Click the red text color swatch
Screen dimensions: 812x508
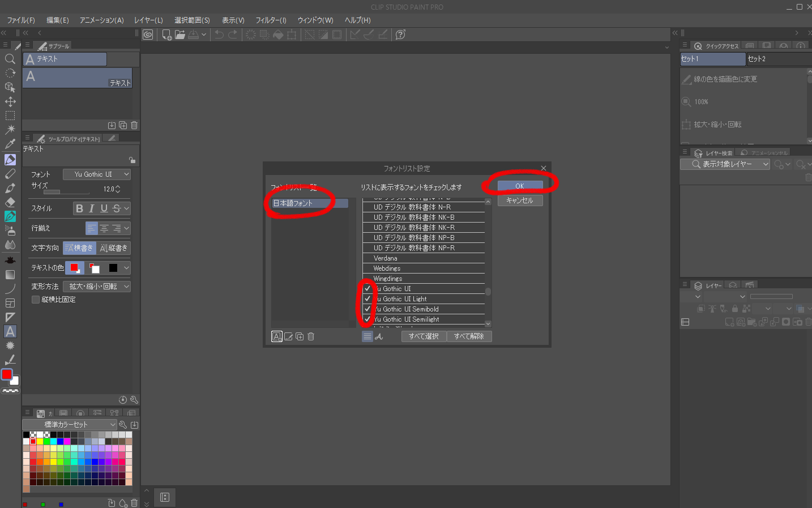point(74,268)
